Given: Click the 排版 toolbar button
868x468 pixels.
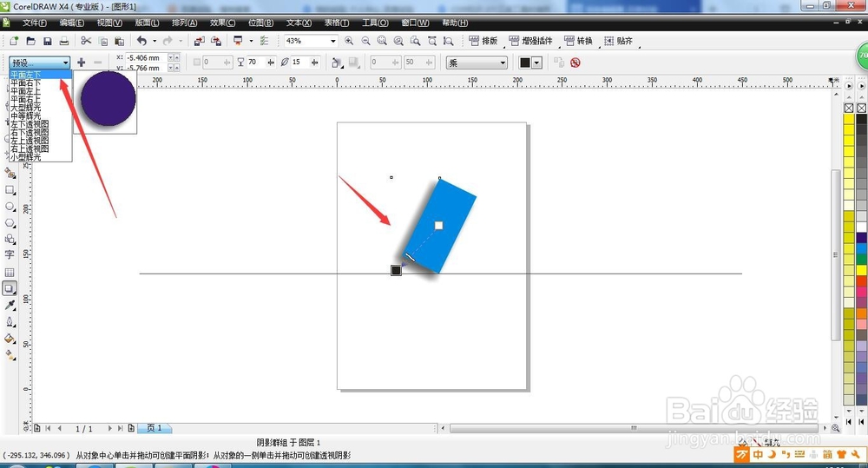Looking at the screenshot, I should (x=483, y=41).
